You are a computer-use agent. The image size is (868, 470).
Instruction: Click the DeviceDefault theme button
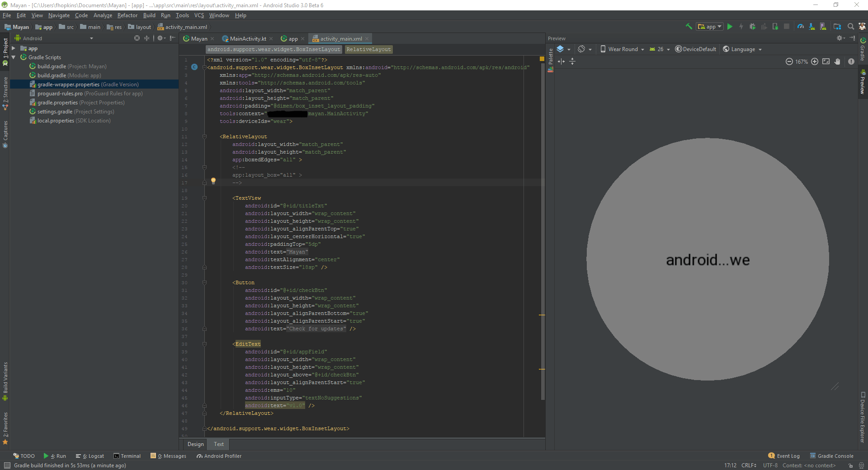[x=696, y=49]
